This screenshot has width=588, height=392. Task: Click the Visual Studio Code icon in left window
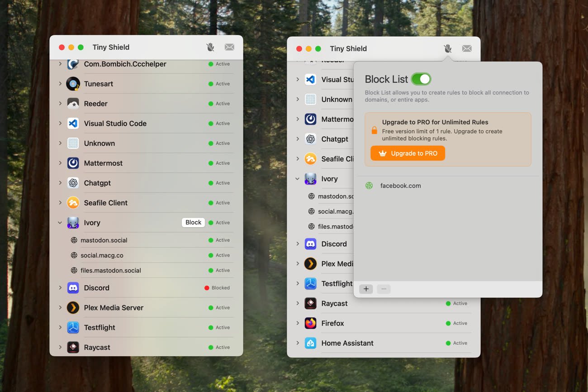pos(73,124)
